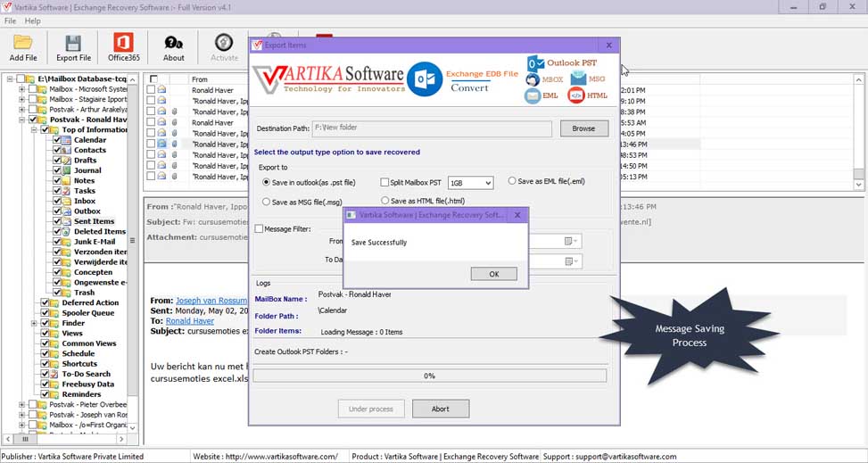Click the Activate toolbar icon
Screen dimensions: 868x463
pyautogui.click(x=224, y=43)
